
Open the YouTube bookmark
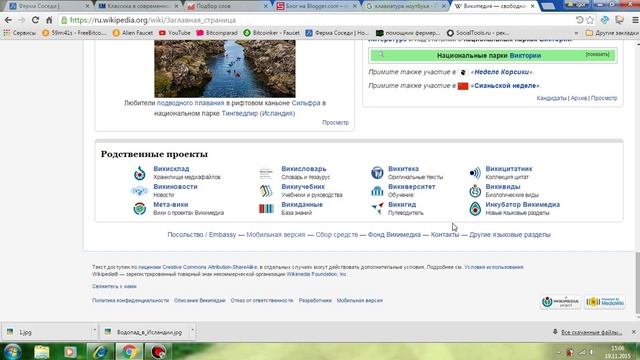point(175,33)
